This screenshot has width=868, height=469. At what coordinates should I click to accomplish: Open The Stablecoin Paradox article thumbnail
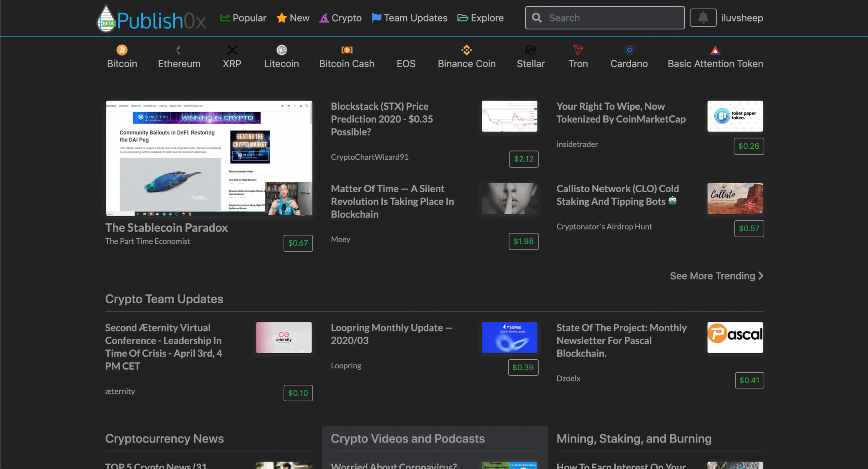click(209, 158)
